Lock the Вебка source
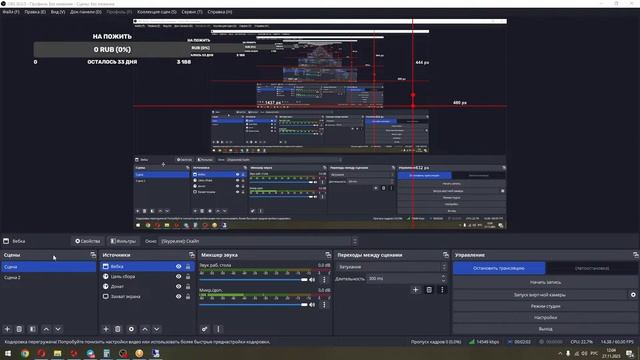 coord(188,267)
